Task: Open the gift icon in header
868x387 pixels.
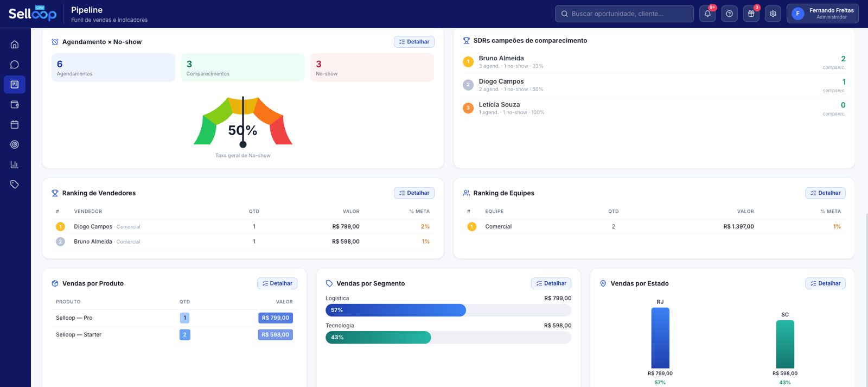Action: (751, 14)
